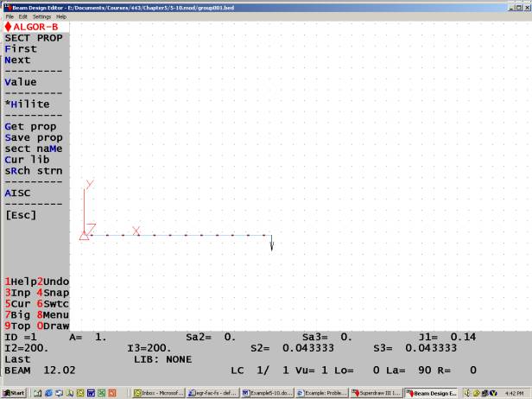Toggle the Hilite option

click(x=28, y=104)
